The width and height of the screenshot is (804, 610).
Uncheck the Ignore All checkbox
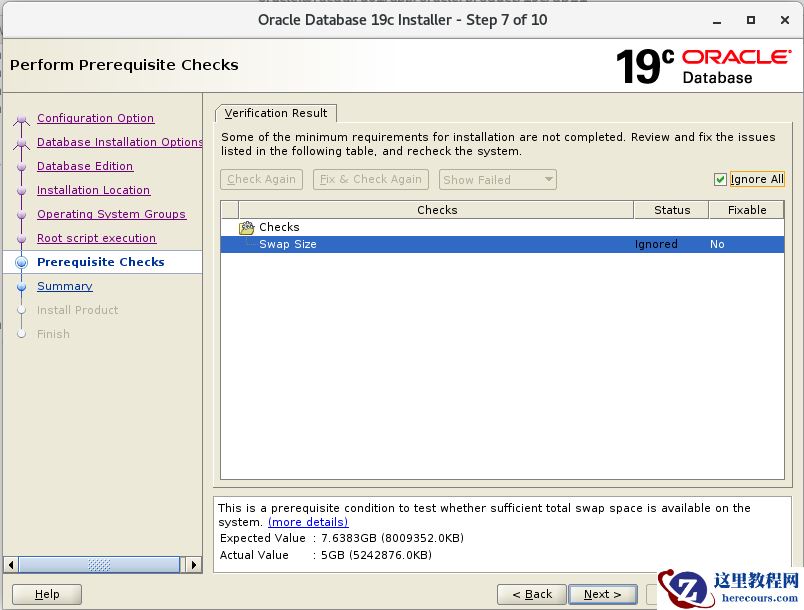click(720, 179)
